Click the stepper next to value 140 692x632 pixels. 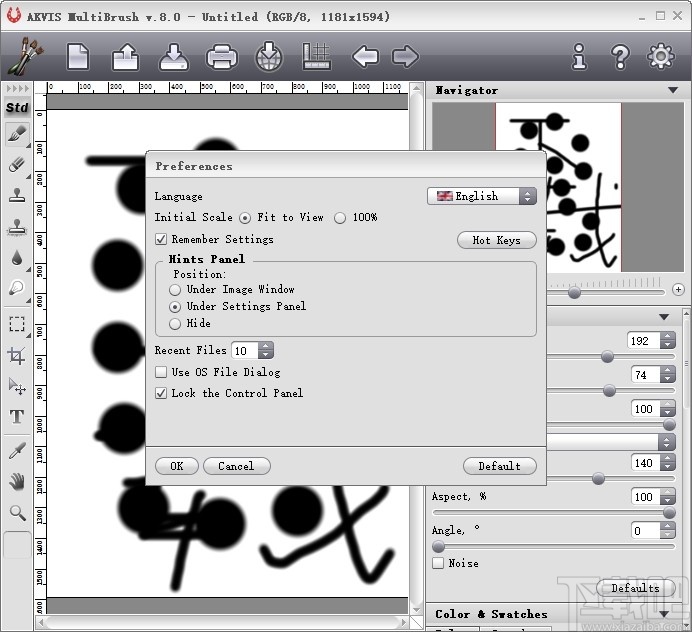click(x=668, y=463)
